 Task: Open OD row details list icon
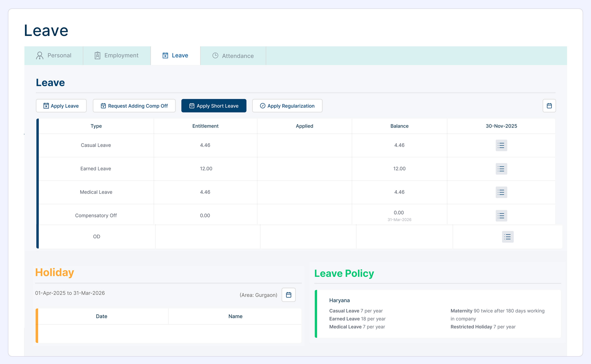click(507, 237)
